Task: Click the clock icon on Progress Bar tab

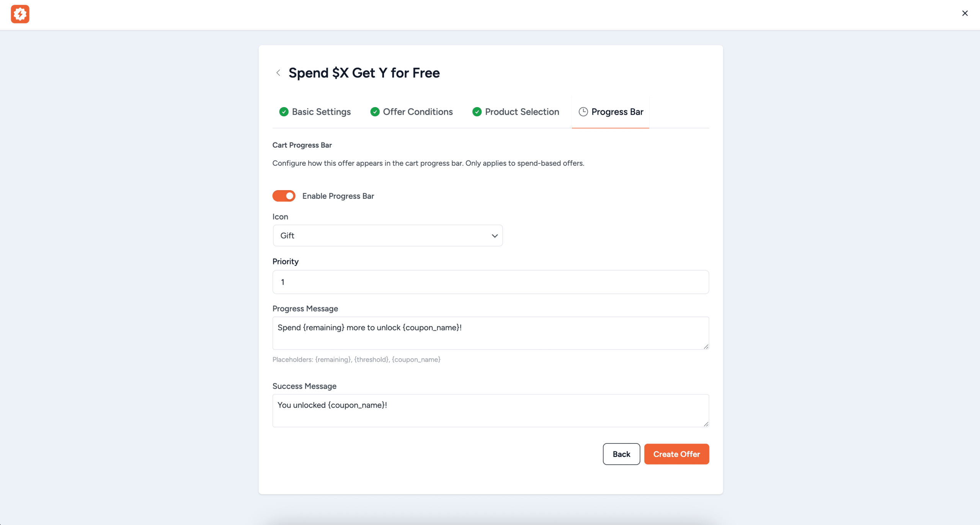Action: tap(583, 112)
